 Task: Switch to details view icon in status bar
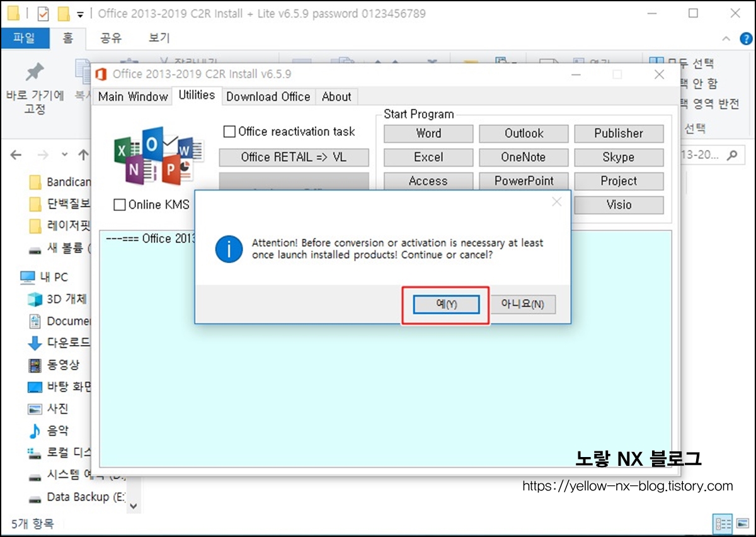tap(723, 524)
